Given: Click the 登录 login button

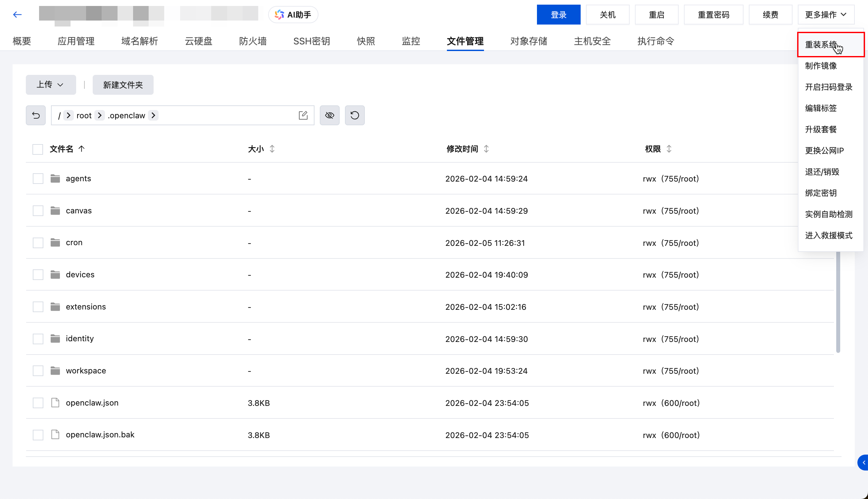Looking at the screenshot, I should pos(558,14).
